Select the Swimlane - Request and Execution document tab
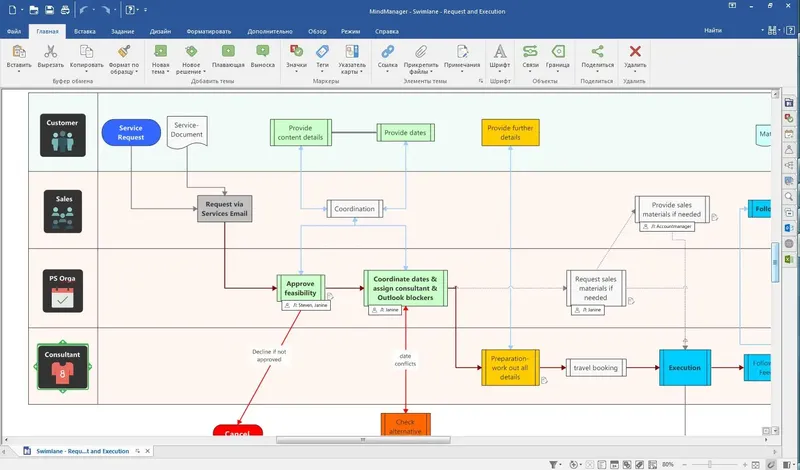Screen dimensions: 800x470 click(x=82, y=451)
